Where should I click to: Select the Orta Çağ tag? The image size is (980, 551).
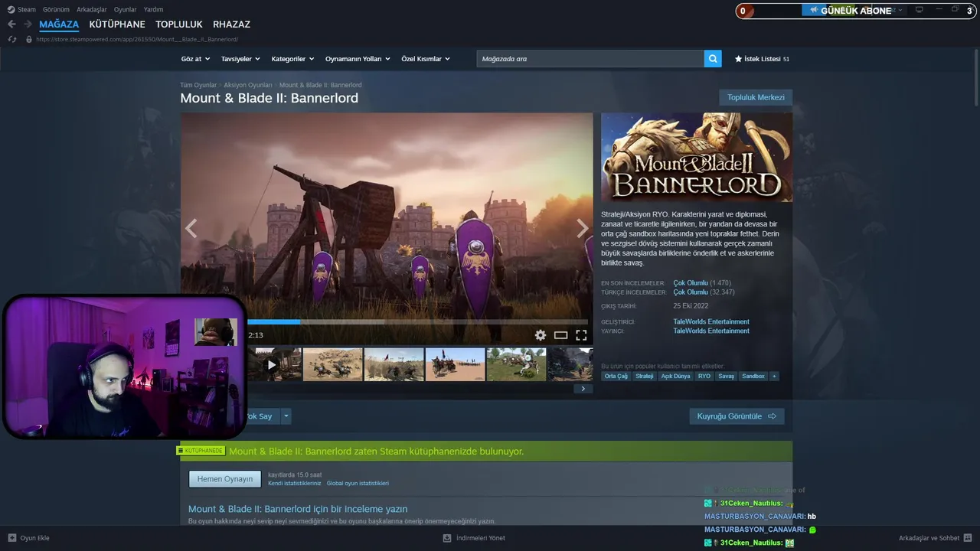coord(616,376)
